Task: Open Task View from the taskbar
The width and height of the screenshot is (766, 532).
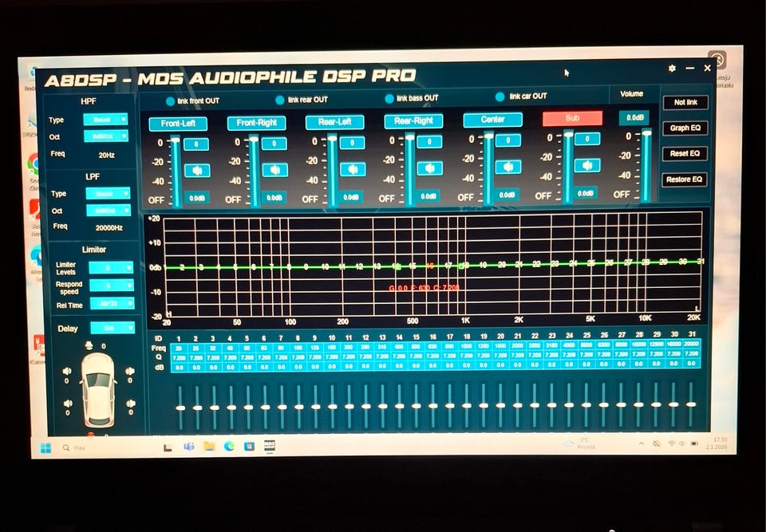Action: click(x=168, y=447)
